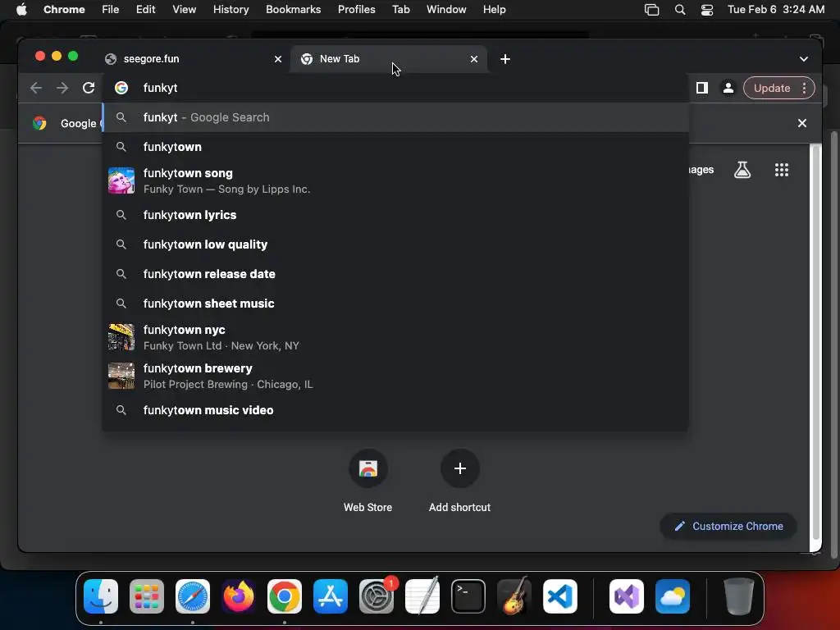Open the Window menu
Image resolution: width=840 pixels, height=630 pixels.
pyautogui.click(x=446, y=10)
